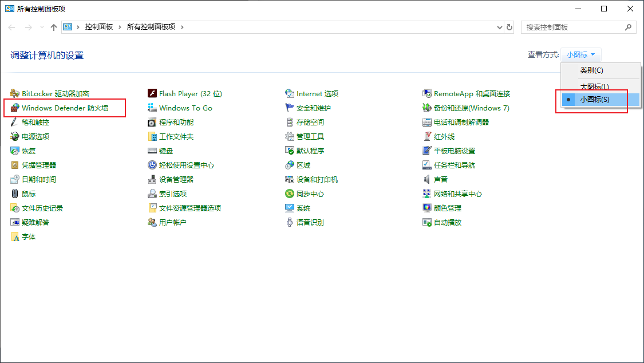The width and height of the screenshot is (644, 363).
Task: Open the 网络和共享中心 link
Action: tap(457, 194)
